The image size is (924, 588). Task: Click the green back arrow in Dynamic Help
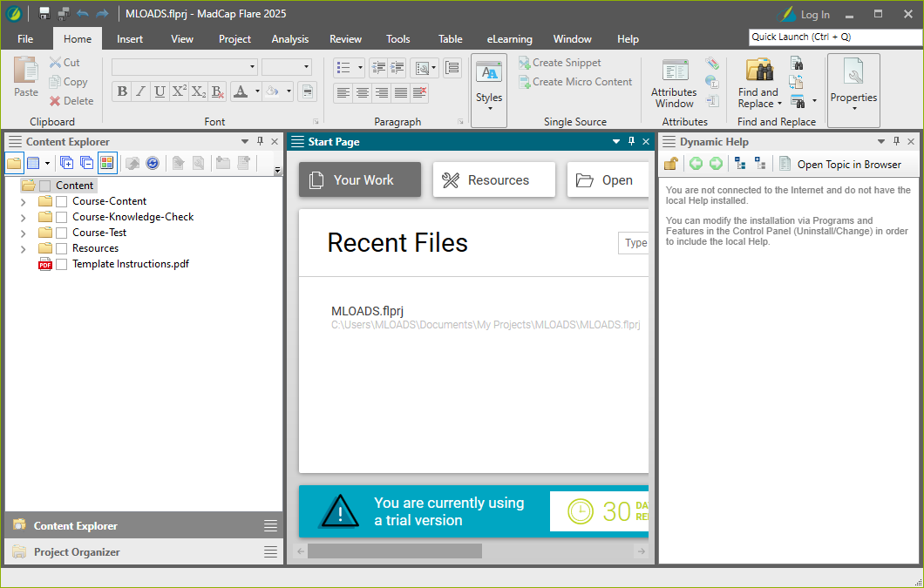click(696, 164)
